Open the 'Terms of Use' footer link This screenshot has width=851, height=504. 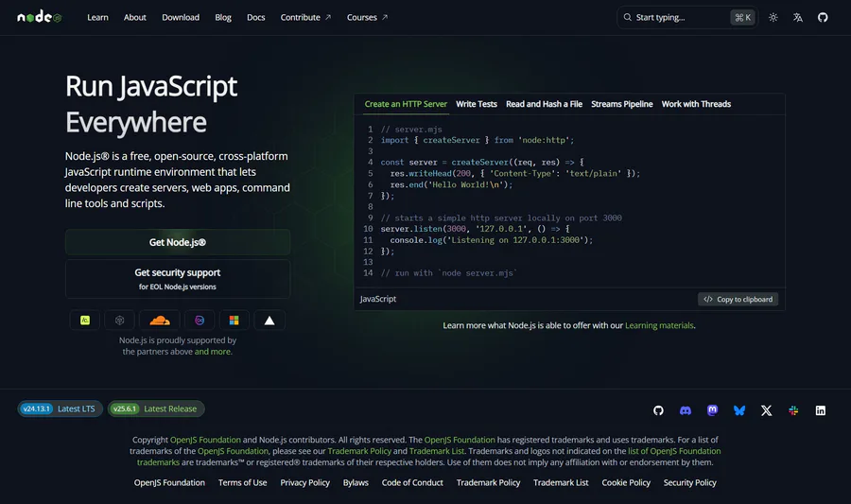tap(242, 483)
